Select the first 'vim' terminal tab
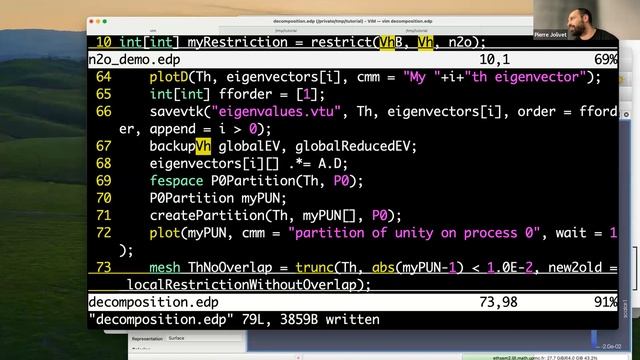The height and width of the screenshot is (360, 640). coord(153,31)
